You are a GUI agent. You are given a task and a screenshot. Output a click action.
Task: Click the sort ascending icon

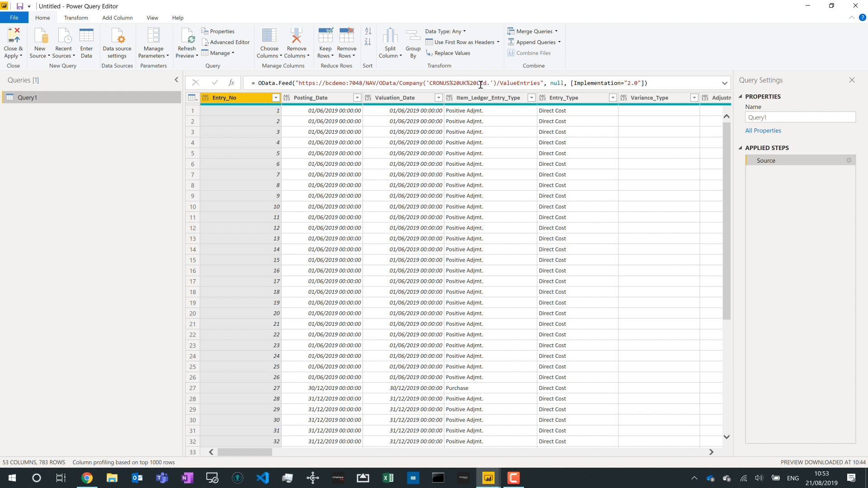(x=368, y=31)
